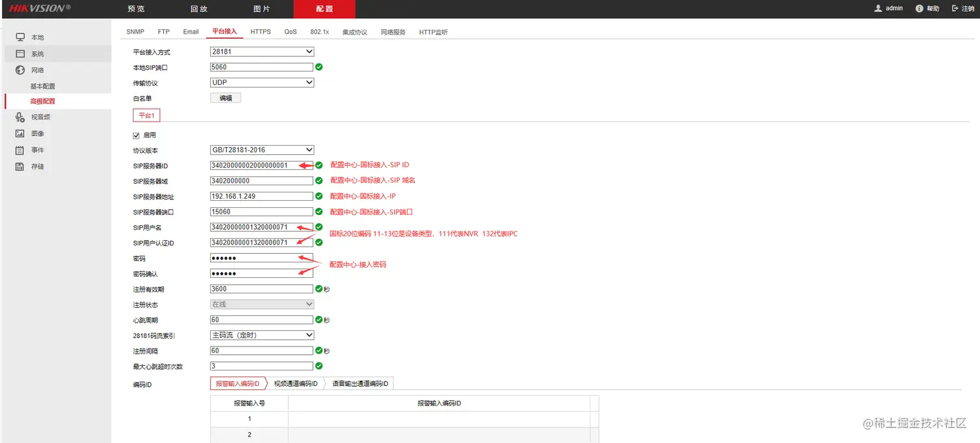Click green check beside 注册有效期
Viewport: 980px width, 443px height.
[x=319, y=289]
